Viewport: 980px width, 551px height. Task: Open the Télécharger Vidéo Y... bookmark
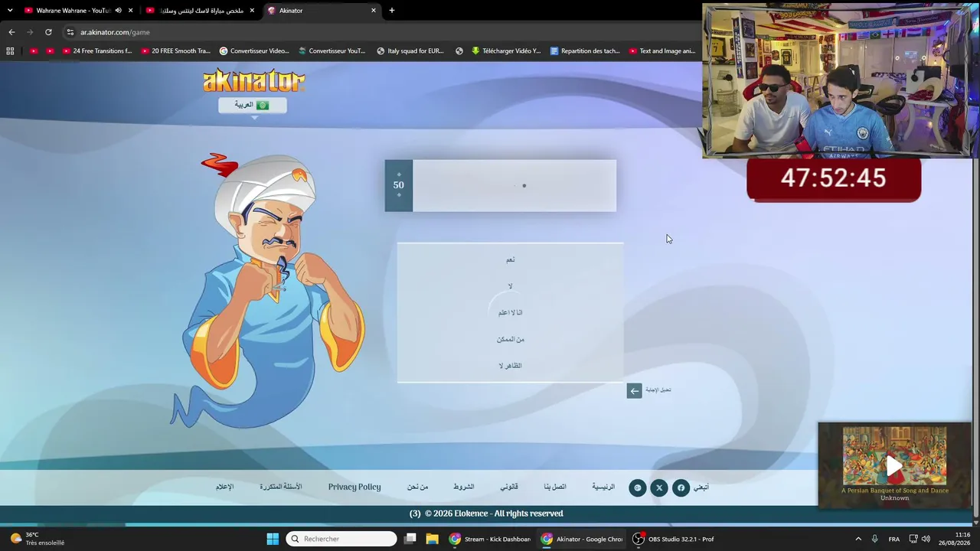506,51
